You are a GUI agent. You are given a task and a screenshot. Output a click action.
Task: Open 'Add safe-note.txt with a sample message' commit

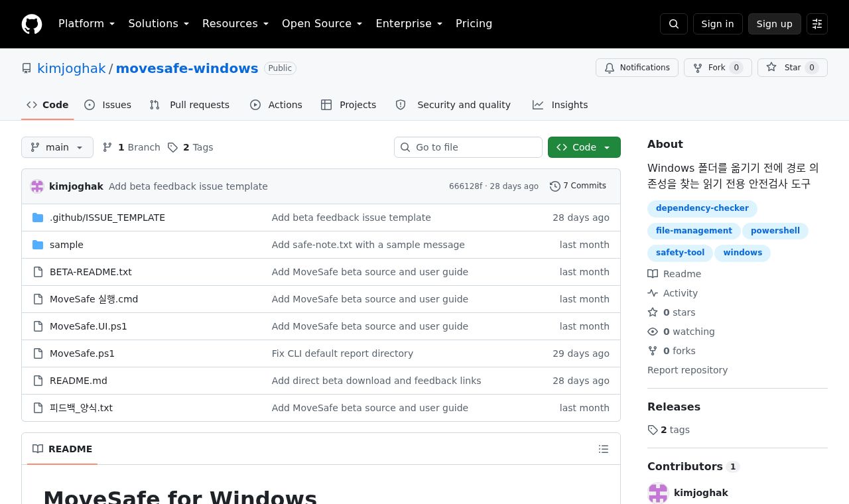coord(368,245)
